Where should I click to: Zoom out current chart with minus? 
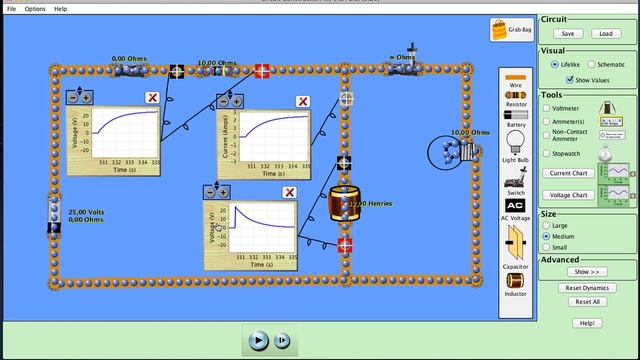click(x=223, y=101)
